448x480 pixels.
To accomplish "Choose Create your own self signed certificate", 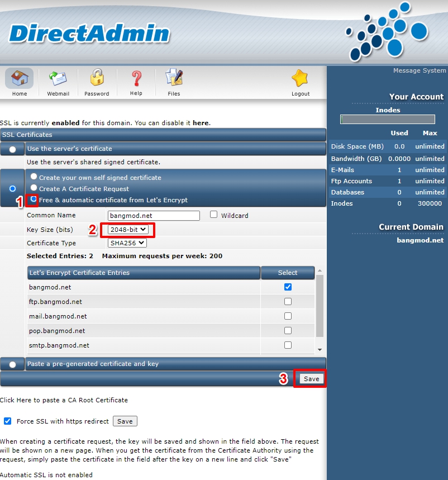I will point(34,177).
